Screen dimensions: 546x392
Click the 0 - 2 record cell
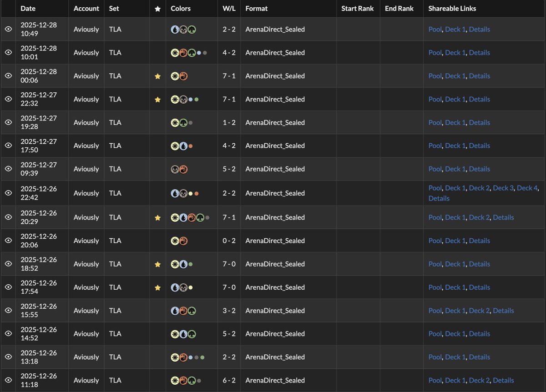click(x=229, y=241)
